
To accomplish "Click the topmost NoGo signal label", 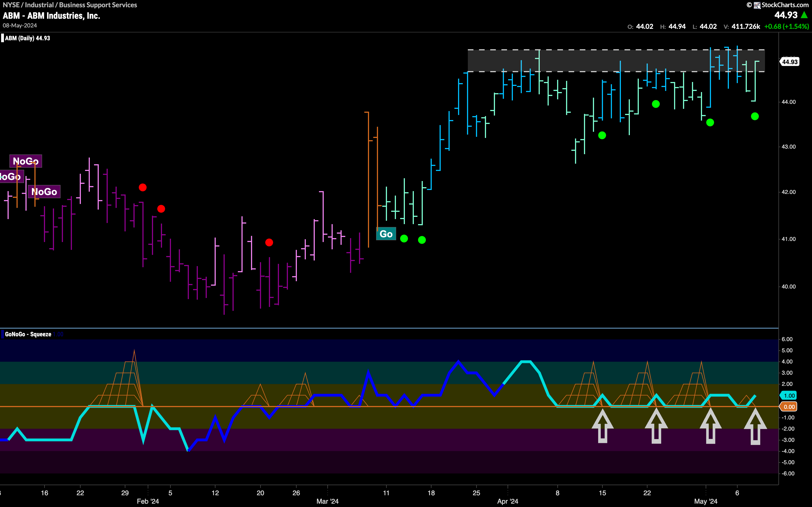I will click(x=26, y=161).
